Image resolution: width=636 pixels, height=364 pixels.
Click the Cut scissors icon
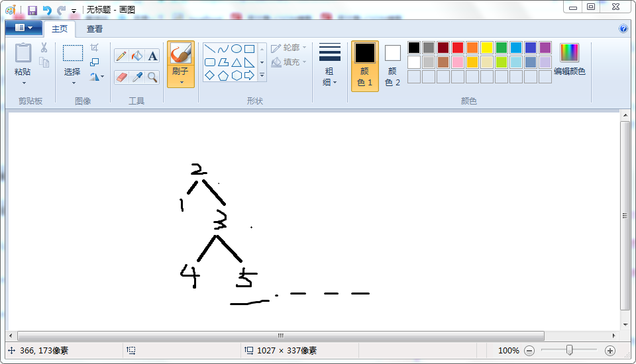[44, 48]
